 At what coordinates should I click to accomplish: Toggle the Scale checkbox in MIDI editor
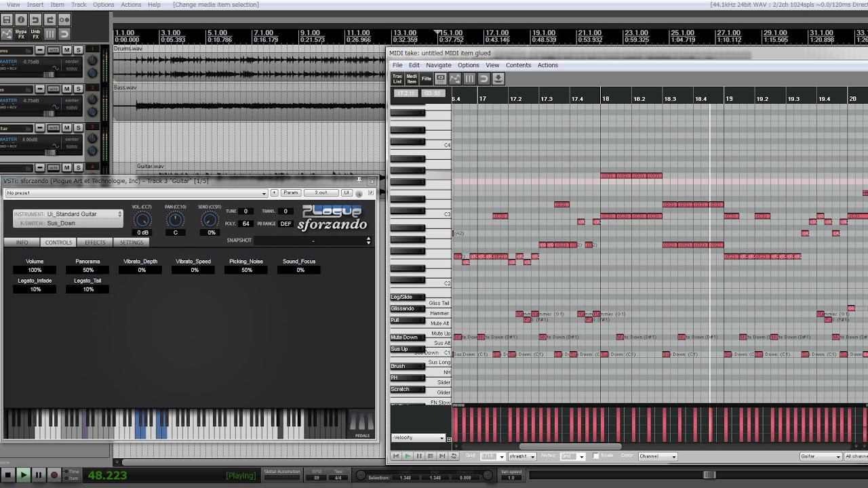[596, 456]
